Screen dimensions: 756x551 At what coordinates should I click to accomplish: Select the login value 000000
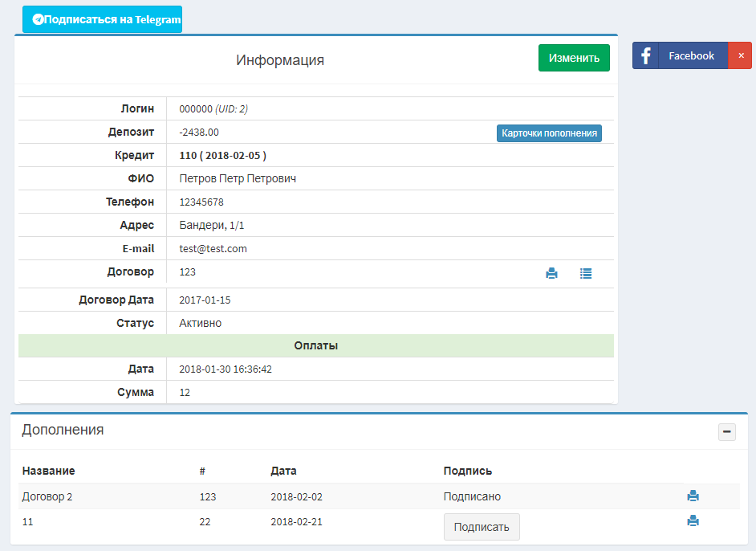point(195,109)
